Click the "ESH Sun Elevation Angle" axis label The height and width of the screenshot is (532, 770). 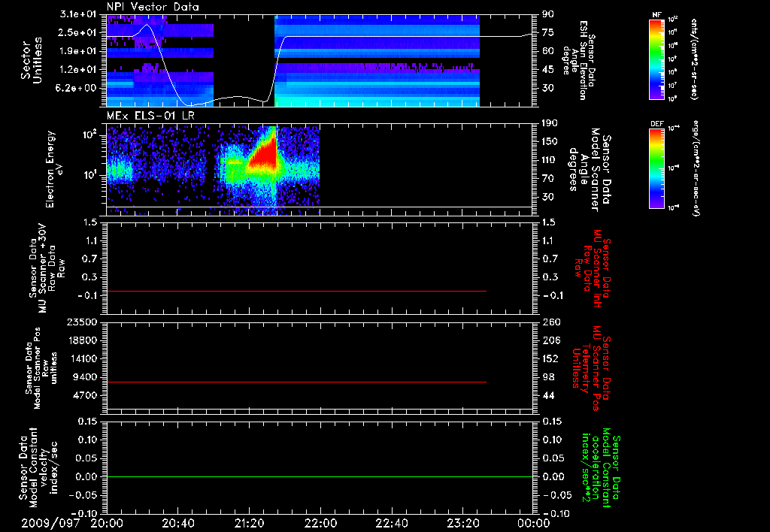579,60
